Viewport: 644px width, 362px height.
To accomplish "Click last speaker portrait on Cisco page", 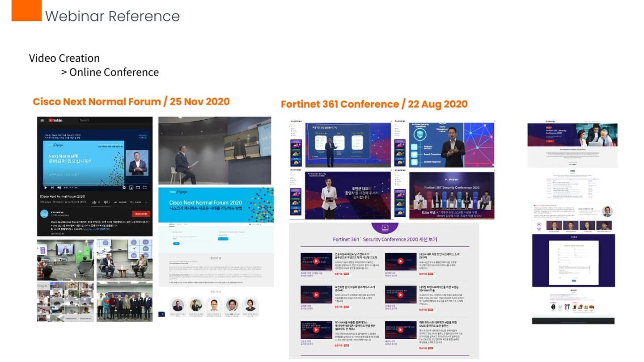I will [x=250, y=305].
